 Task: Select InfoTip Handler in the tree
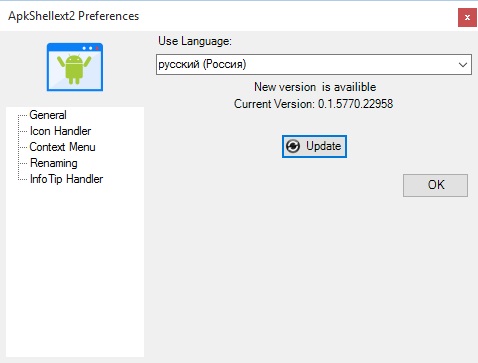coord(66,179)
